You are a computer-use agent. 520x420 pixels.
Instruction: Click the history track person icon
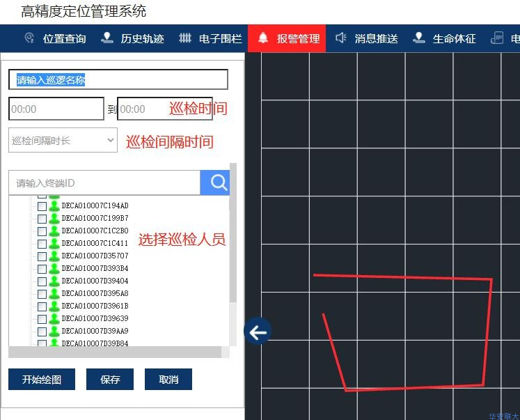(107, 38)
